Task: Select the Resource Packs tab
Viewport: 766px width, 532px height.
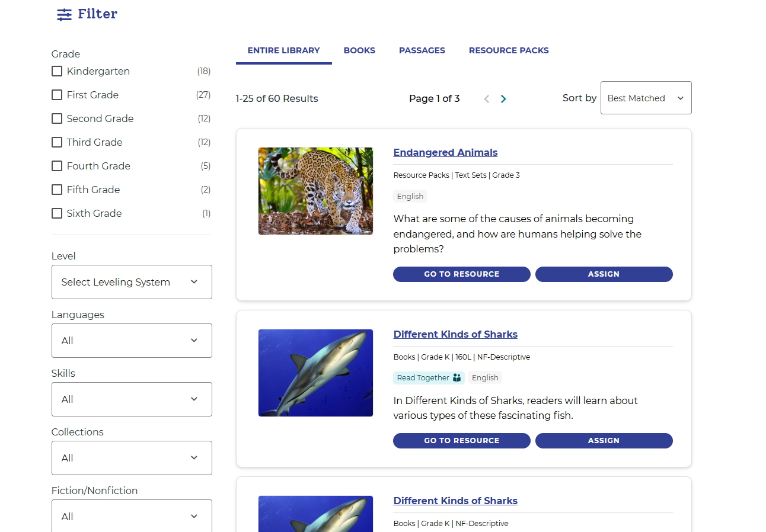Action: point(509,50)
